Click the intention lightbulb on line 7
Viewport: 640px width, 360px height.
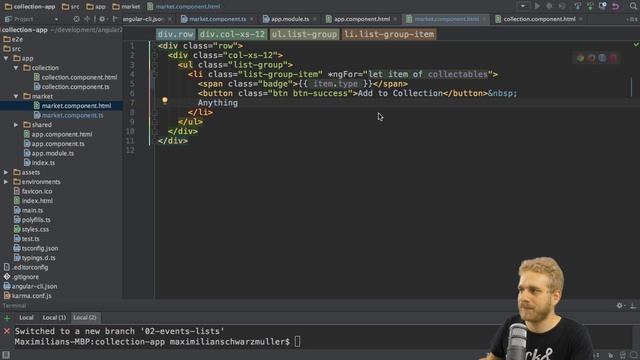pyautogui.click(x=164, y=100)
